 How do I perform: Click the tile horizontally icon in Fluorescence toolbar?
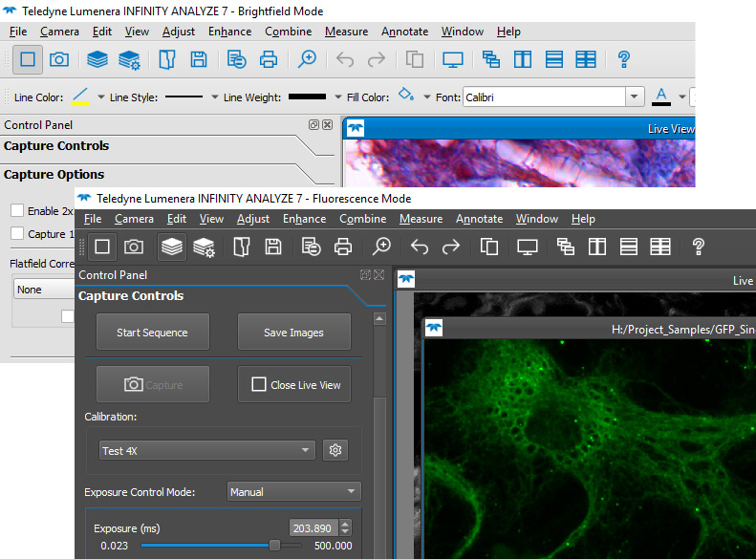click(628, 247)
